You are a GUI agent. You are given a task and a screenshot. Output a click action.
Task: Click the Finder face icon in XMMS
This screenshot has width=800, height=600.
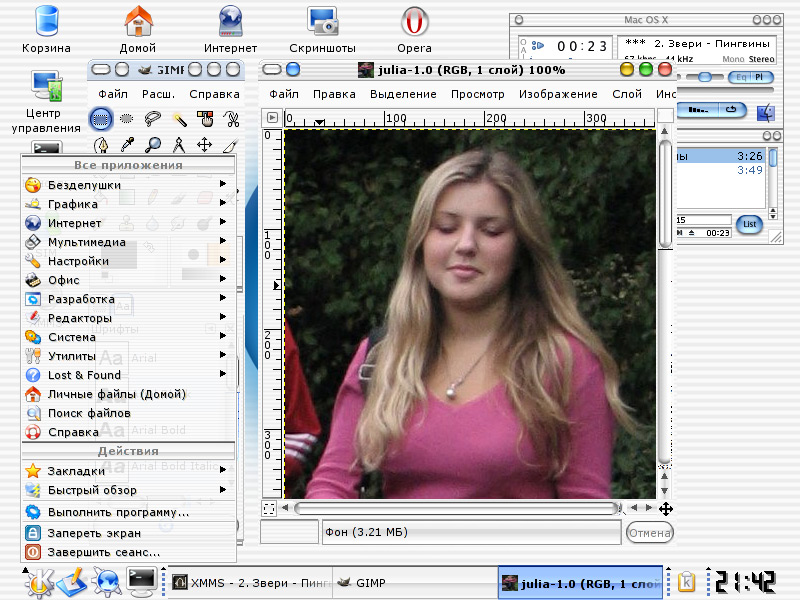coord(766,113)
